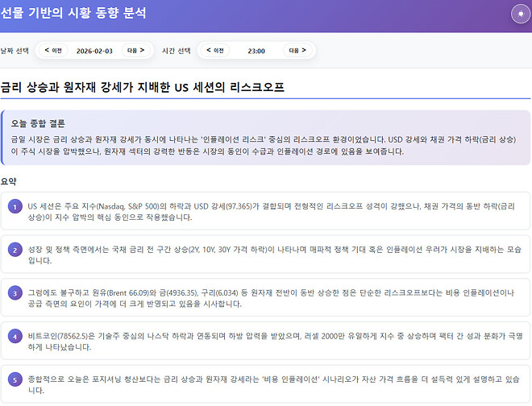Go to previous date with 이전 button

[x=53, y=51]
